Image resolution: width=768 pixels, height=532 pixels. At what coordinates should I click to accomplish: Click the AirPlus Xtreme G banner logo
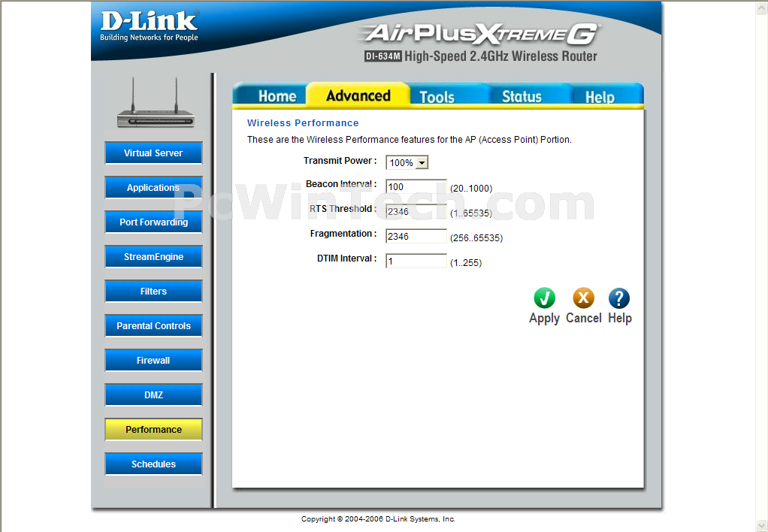(480, 35)
